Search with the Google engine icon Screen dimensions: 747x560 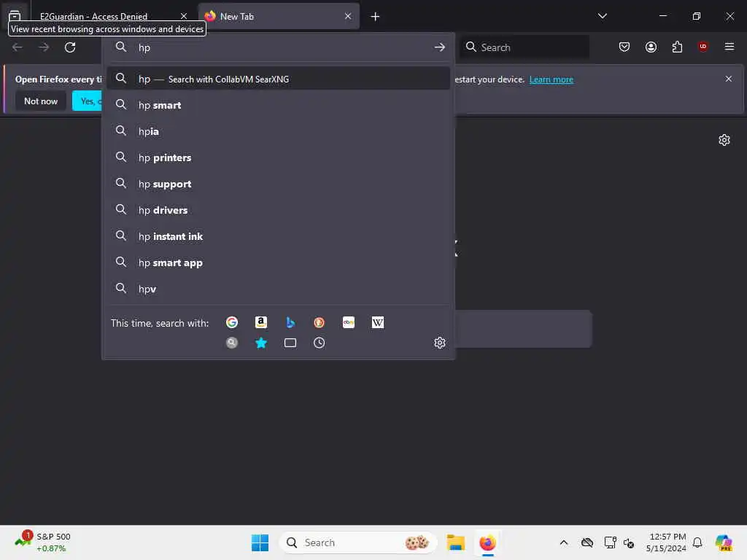pyautogui.click(x=231, y=323)
